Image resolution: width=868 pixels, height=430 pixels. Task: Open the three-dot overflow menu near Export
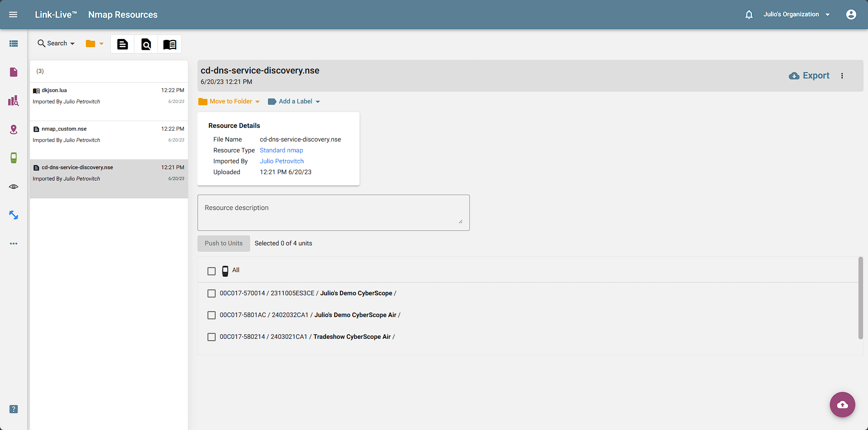pyautogui.click(x=843, y=76)
